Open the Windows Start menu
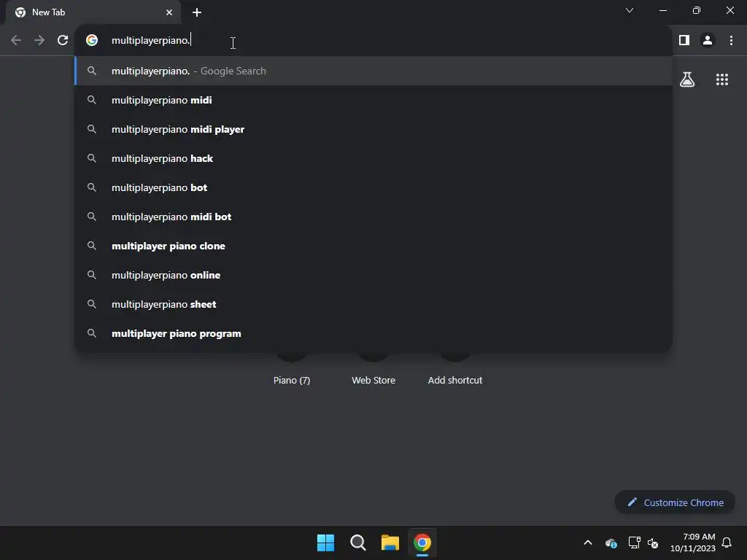The width and height of the screenshot is (747, 560). click(x=326, y=542)
